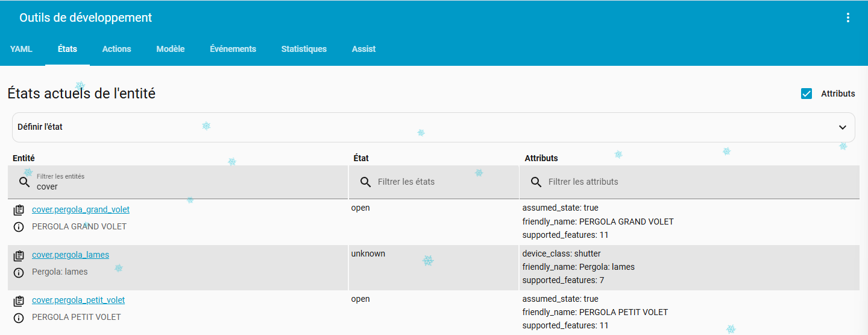868x335 pixels.
Task: Click the search icon in entity filter
Action: (25, 182)
